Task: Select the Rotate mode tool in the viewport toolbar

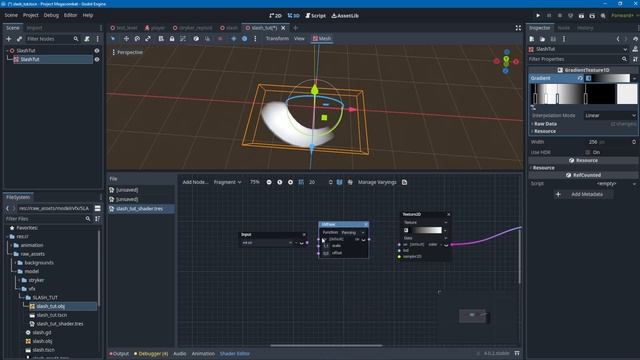Action: pyautogui.click(x=137, y=38)
